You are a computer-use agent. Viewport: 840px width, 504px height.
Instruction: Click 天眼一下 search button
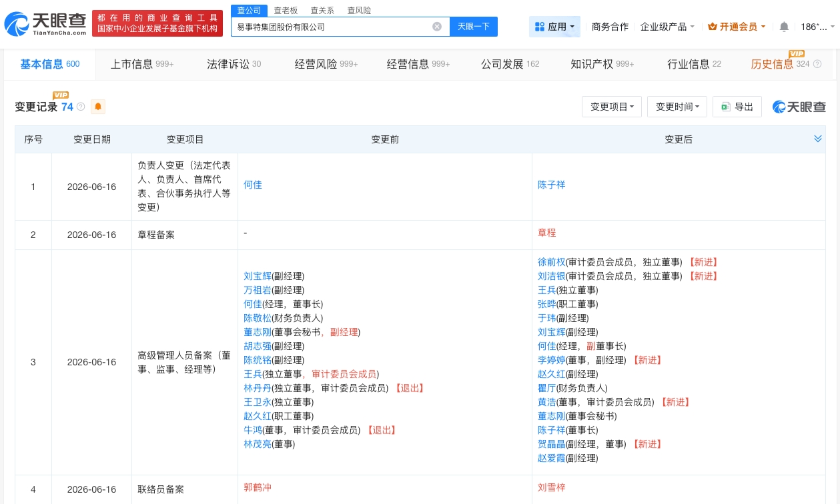(x=474, y=27)
